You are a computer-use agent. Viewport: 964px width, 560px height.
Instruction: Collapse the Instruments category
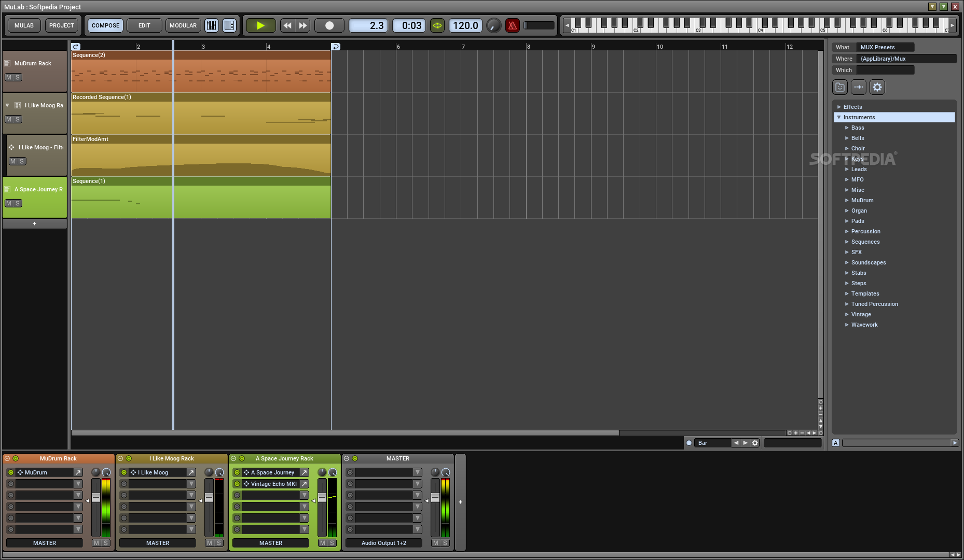839,117
